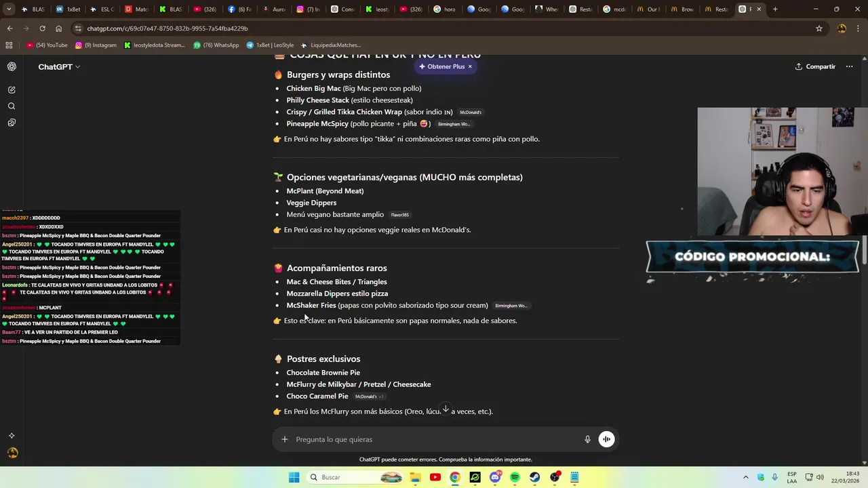Screen dimensions: 868x488
Task: Start a new chat via pencil icon
Action: click(x=12, y=89)
